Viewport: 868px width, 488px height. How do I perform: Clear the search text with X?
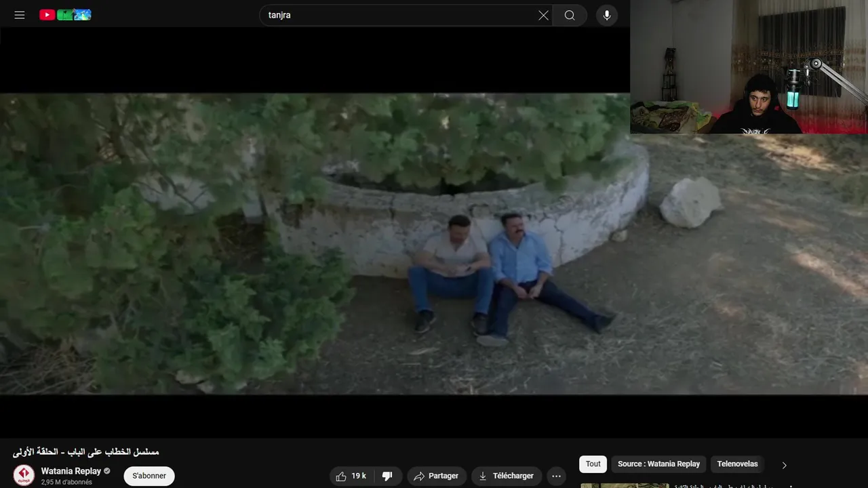[x=543, y=15]
